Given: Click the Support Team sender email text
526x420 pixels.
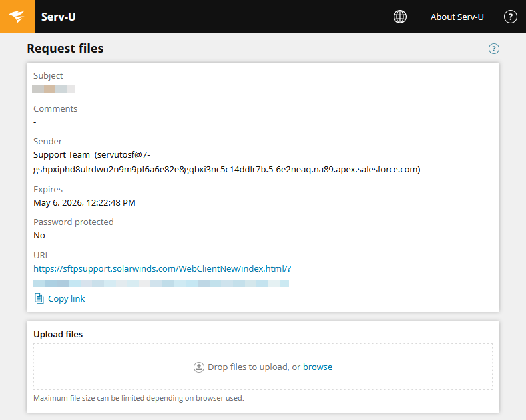Looking at the screenshot, I should click(x=226, y=162).
